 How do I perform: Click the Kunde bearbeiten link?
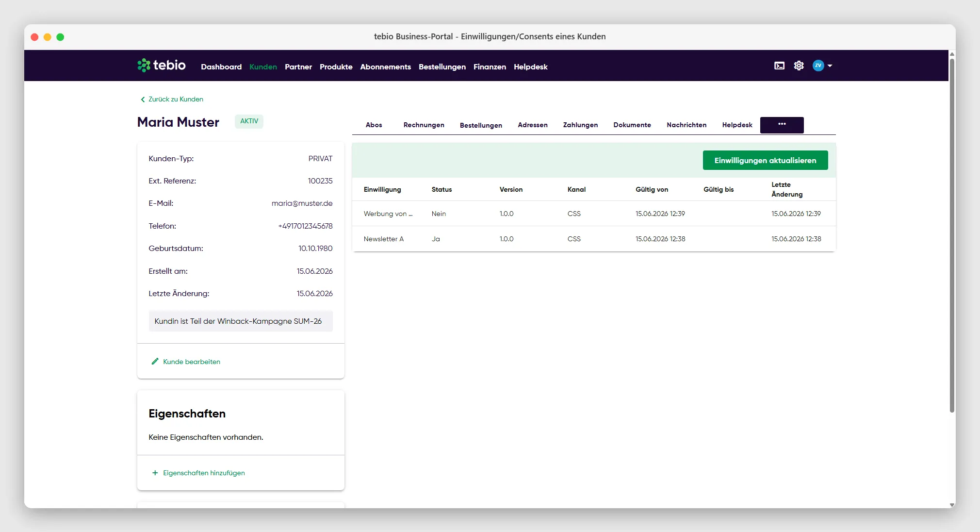coord(192,362)
